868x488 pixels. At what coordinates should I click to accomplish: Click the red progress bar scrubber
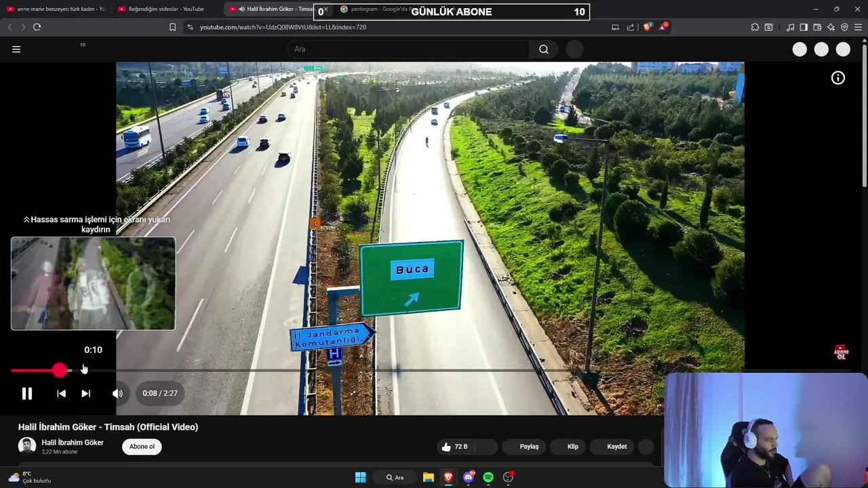click(60, 370)
